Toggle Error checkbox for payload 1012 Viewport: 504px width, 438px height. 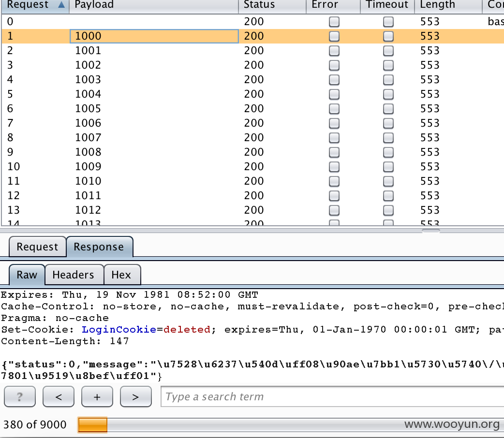(x=334, y=210)
